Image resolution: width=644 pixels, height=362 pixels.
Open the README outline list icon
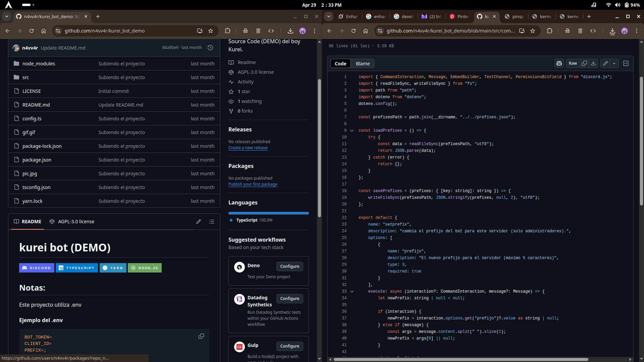(x=212, y=222)
